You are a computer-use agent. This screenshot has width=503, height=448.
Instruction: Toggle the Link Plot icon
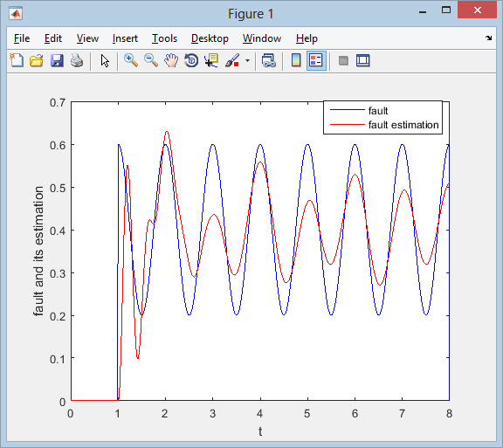point(268,60)
